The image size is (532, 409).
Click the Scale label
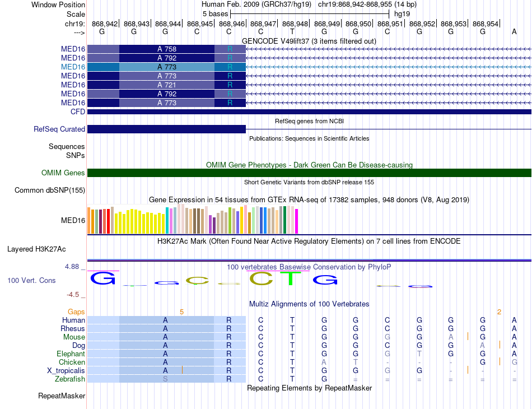click(x=76, y=14)
